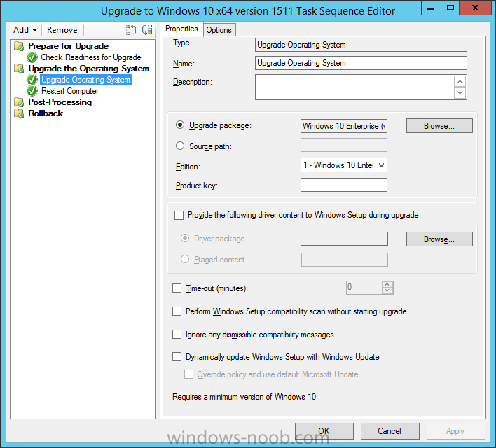Viewport: 496px width, 448px height.
Task: Select the Driver package radio button
Action: click(185, 238)
